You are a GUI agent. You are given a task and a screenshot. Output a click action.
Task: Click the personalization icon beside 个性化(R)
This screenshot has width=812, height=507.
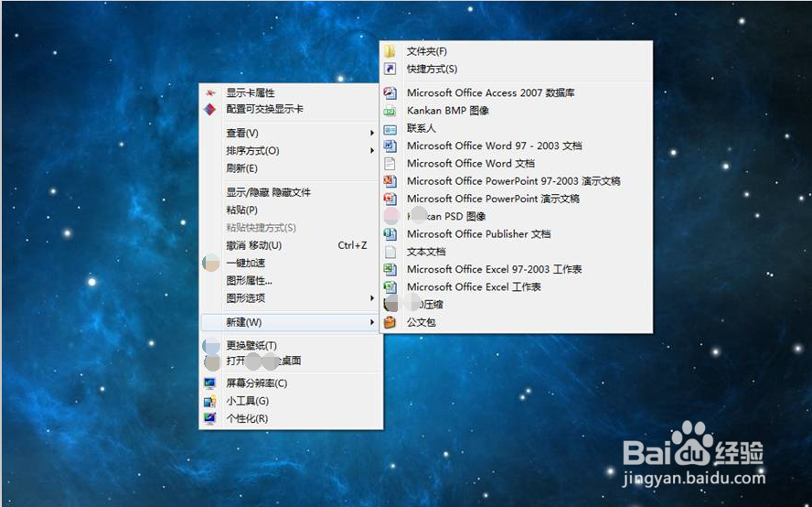pyautogui.click(x=209, y=418)
